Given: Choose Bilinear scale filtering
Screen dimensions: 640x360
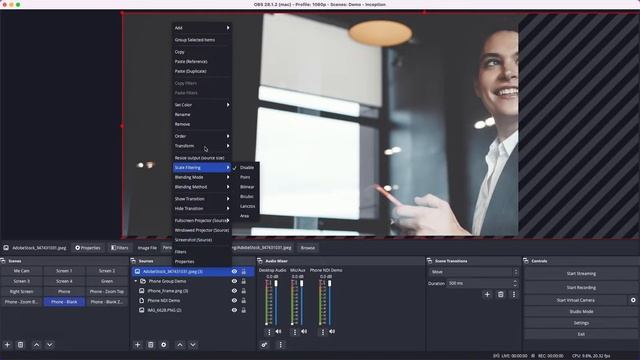Looking at the screenshot, I should (x=247, y=187).
